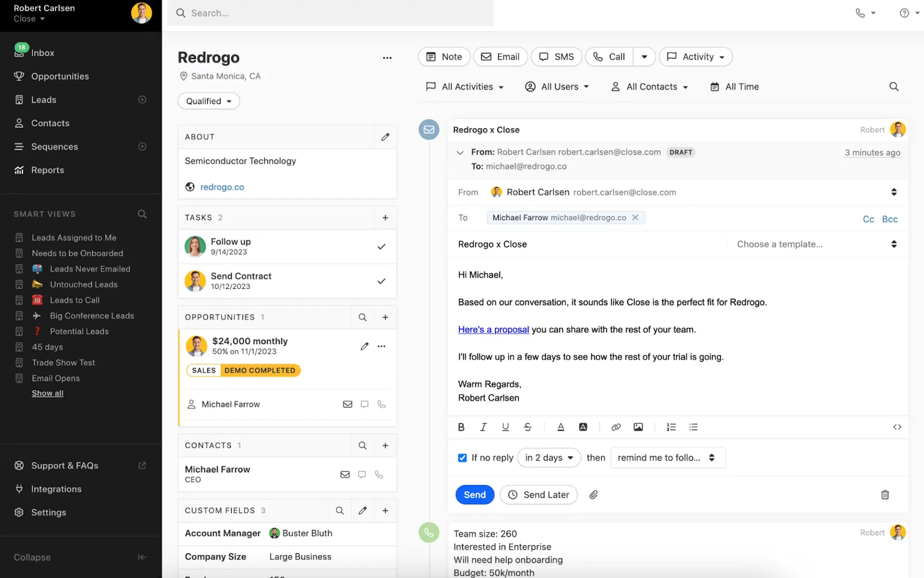Open the help menu icon
Viewport: 924px width, 578px height.
(x=909, y=13)
